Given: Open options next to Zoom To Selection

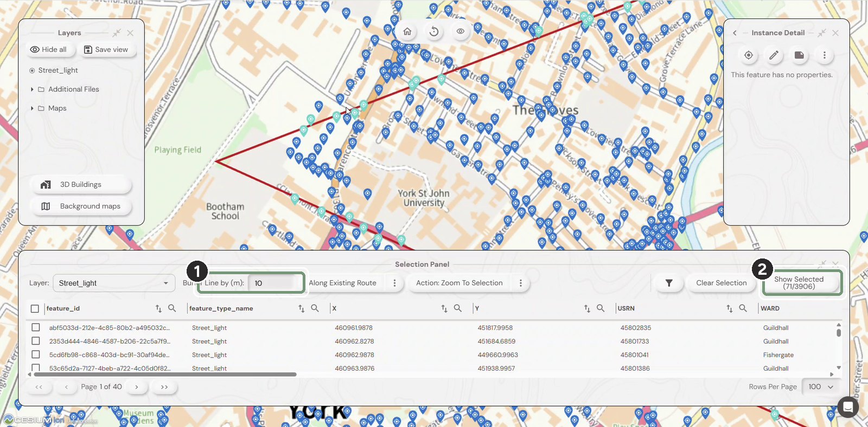Looking at the screenshot, I should click(521, 283).
